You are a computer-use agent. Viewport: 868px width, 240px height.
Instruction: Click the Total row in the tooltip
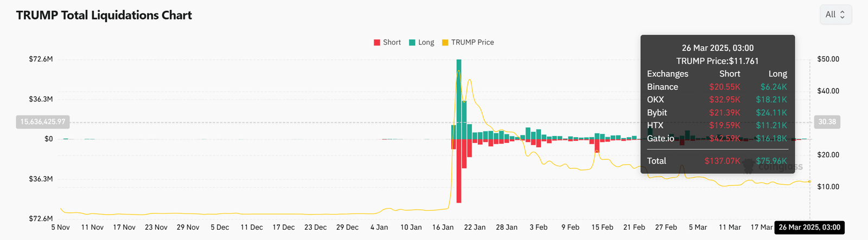click(717, 161)
